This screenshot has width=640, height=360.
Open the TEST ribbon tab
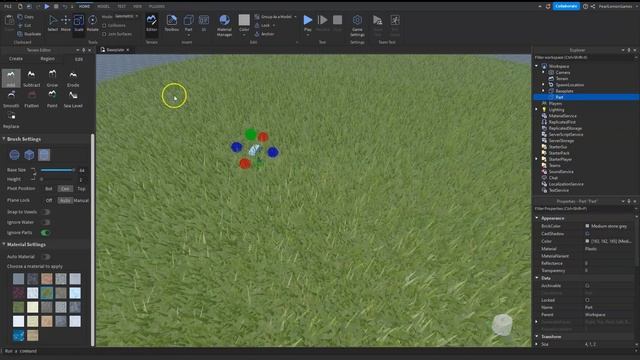(x=122, y=7)
